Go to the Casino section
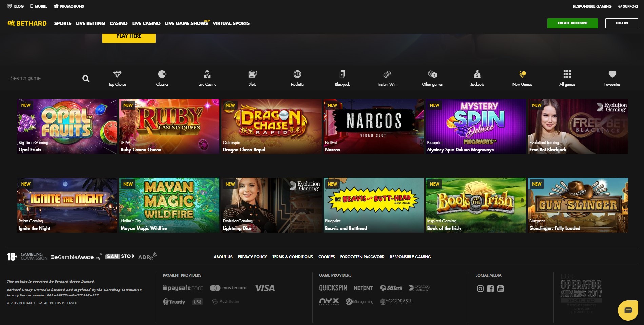 pyautogui.click(x=119, y=23)
